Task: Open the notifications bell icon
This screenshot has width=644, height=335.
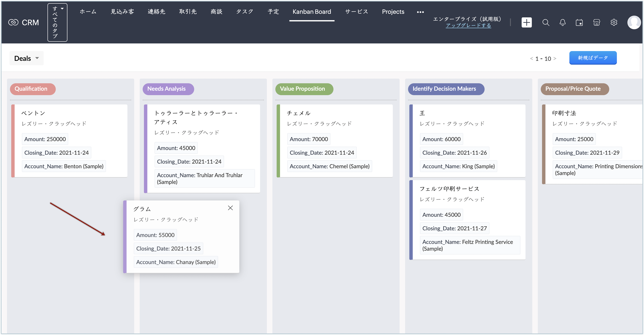Action: [x=563, y=22]
